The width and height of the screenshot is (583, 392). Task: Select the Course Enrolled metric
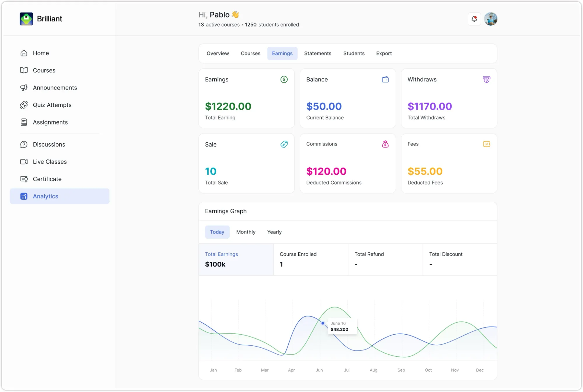coord(311,259)
